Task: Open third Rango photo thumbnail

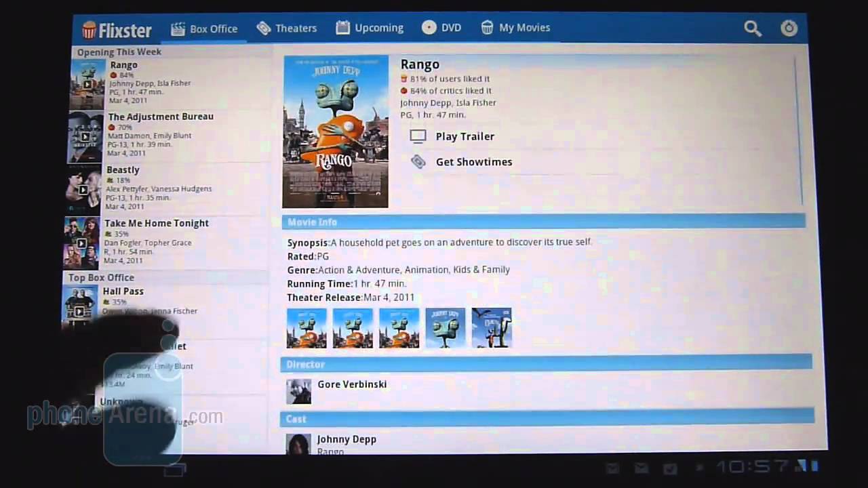Action: point(399,328)
